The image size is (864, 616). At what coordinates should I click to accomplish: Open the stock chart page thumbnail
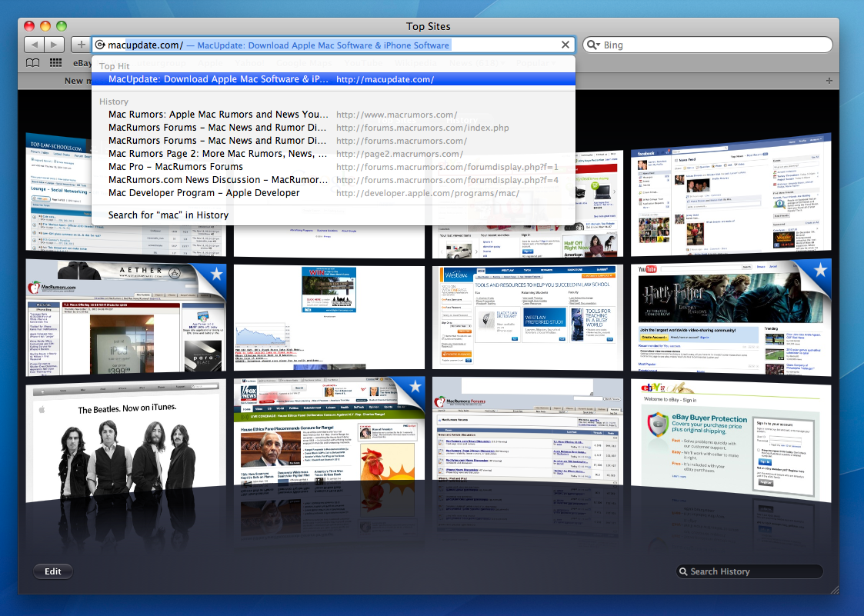(x=329, y=317)
